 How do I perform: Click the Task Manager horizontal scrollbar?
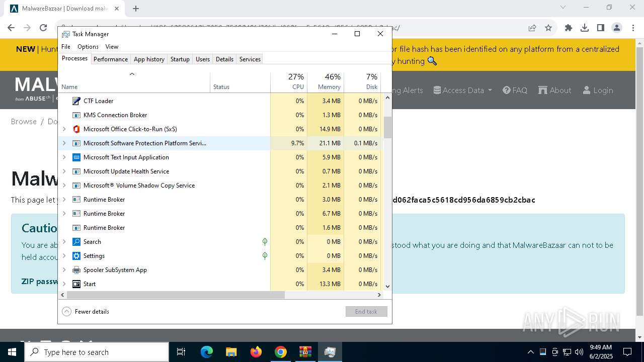176,295
